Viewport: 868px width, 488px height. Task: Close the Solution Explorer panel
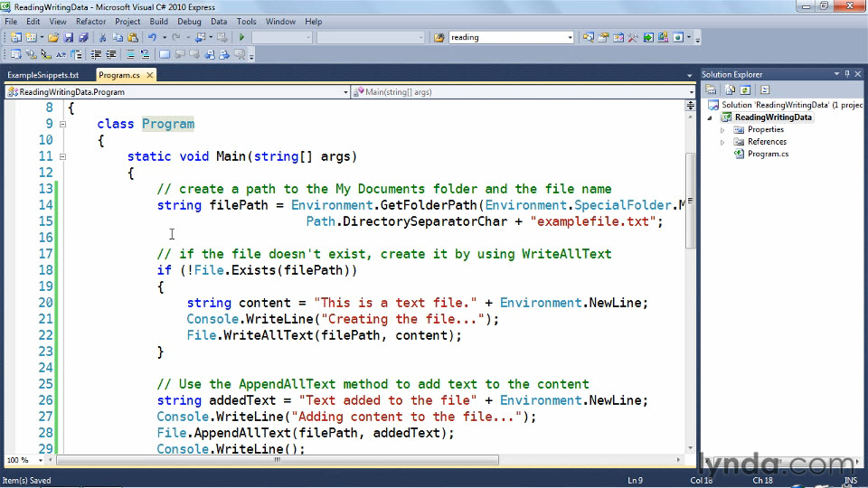pyautogui.click(x=858, y=74)
